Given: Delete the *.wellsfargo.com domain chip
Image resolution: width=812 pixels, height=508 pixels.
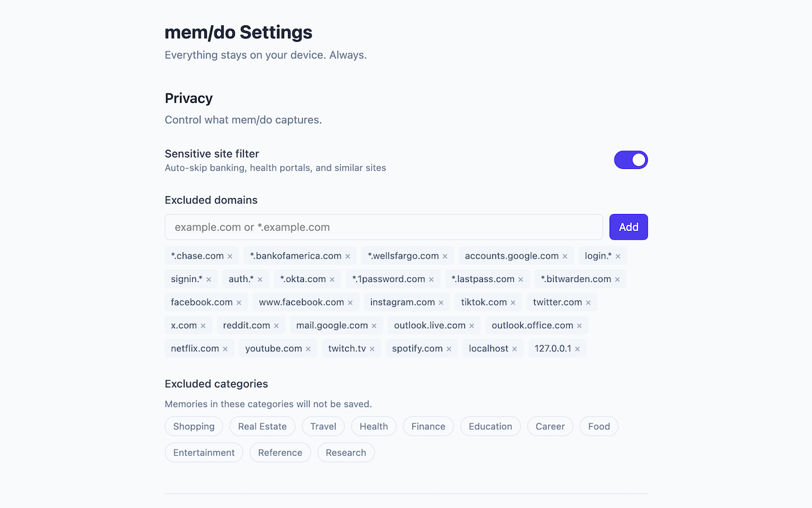Looking at the screenshot, I should [445, 255].
